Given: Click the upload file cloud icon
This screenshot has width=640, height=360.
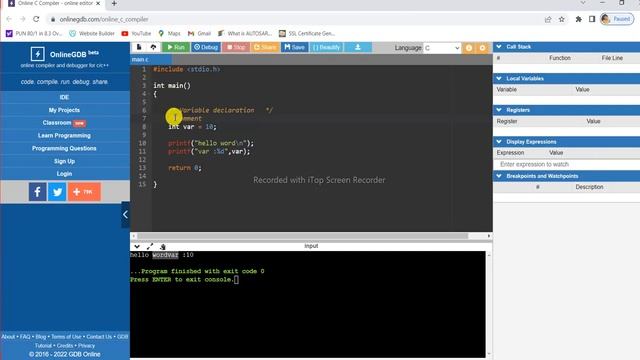Looking at the screenshot, I should tap(153, 47).
